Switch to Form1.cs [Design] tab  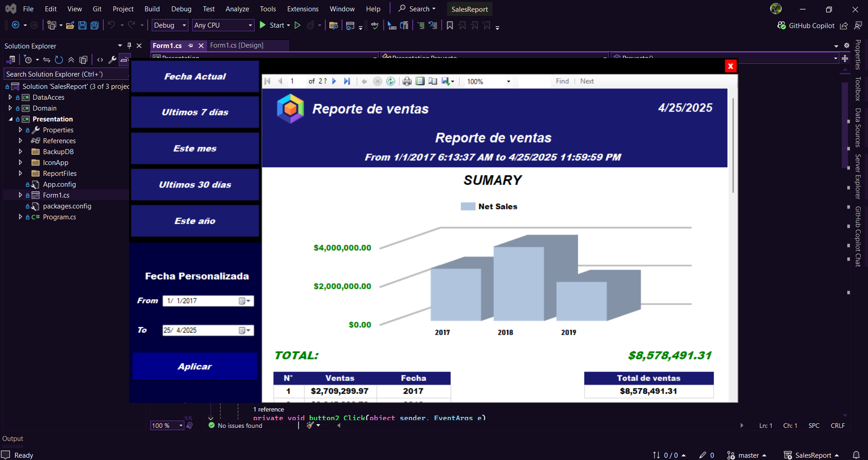click(236, 45)
